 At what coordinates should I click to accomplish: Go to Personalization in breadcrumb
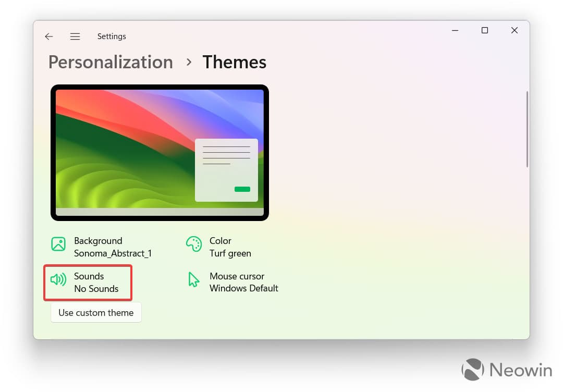[111, 62]
